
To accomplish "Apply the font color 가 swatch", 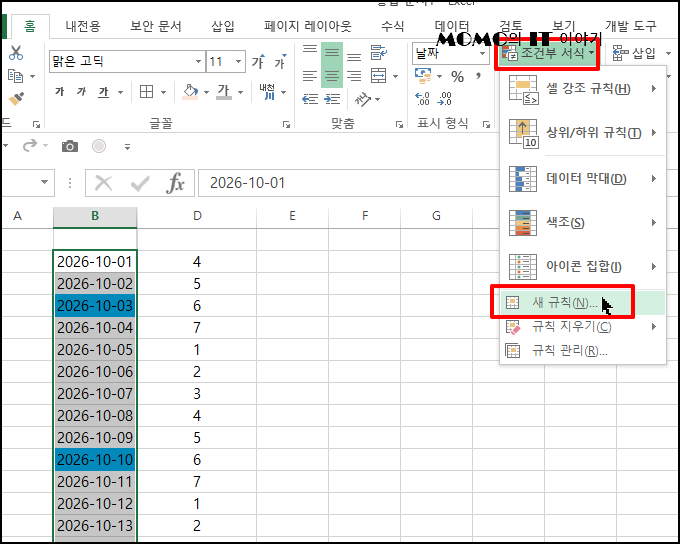I will (224, 92).
